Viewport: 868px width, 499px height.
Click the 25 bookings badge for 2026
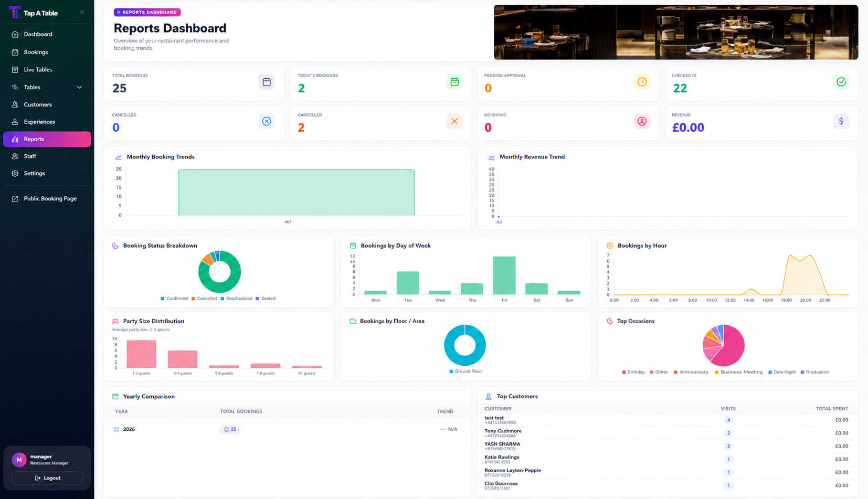coord(230,429)
